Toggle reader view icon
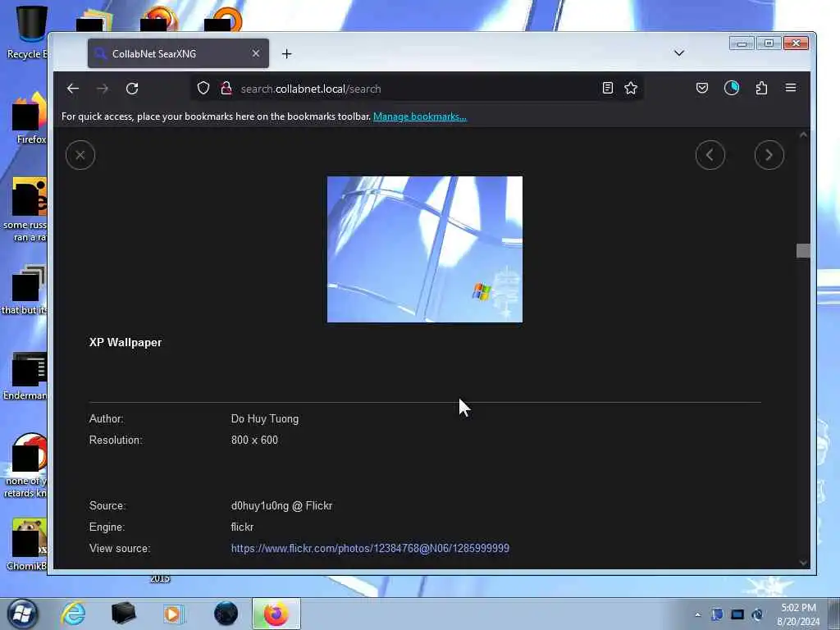Image resolution: width=840 pixels, height=630 pixels. point(608,88)
